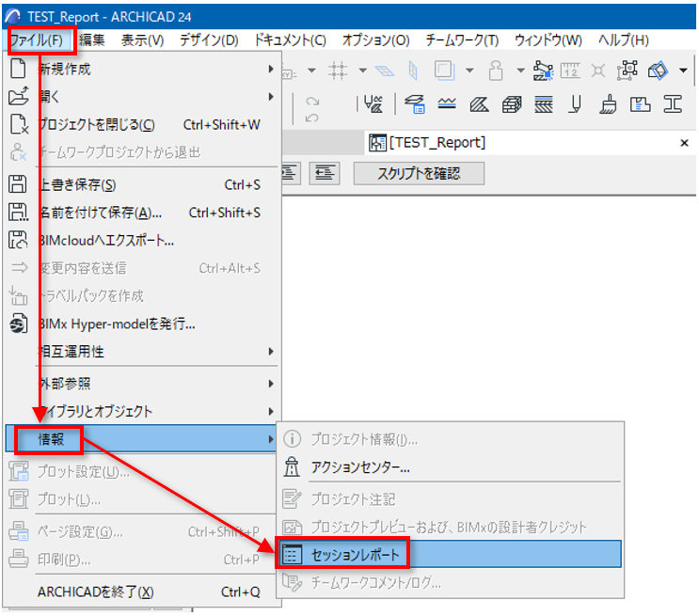Click the session report list icon
This screenshot has height=616, width=699.
[x=292, y=555]
